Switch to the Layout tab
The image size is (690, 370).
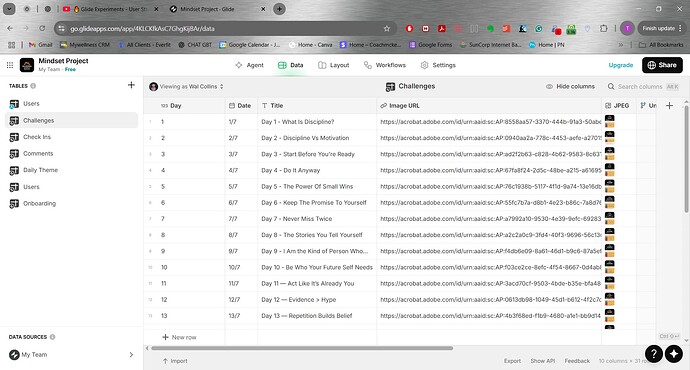pos(334,65)
